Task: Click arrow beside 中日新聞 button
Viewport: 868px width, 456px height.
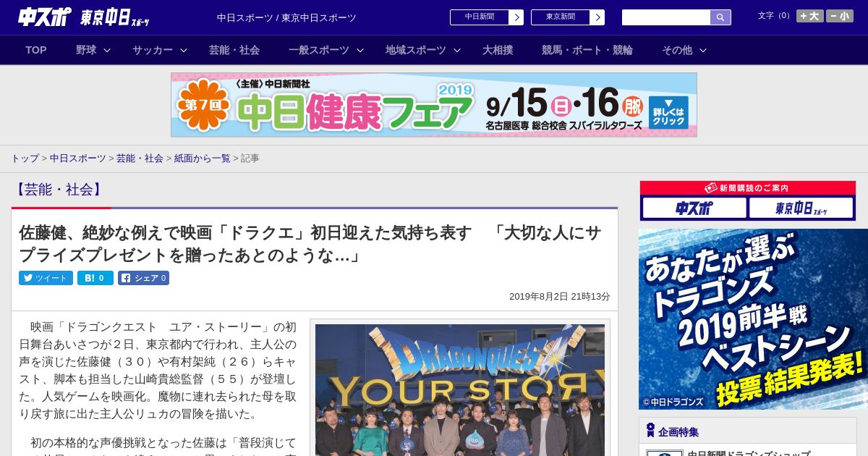Action: (x=516, y=17)
